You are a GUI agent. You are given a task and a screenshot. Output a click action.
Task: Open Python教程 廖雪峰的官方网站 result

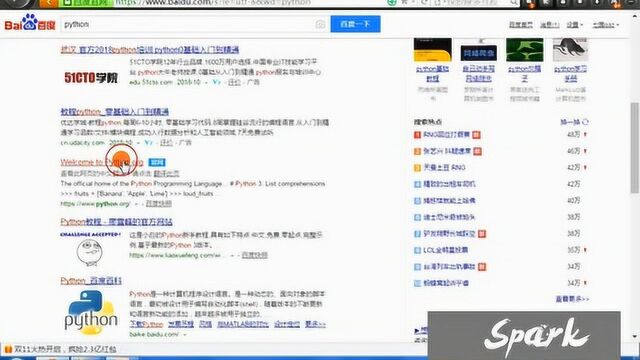[116, 222]
